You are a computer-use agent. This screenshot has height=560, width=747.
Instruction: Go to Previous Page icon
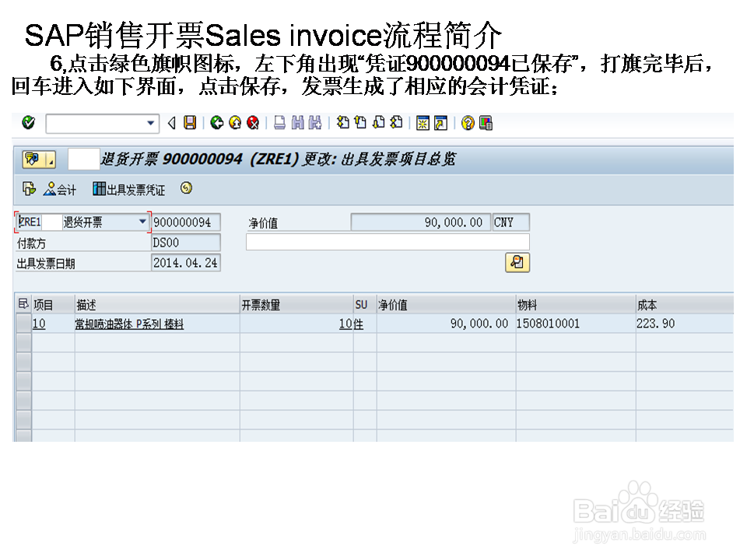click(360, 123)
